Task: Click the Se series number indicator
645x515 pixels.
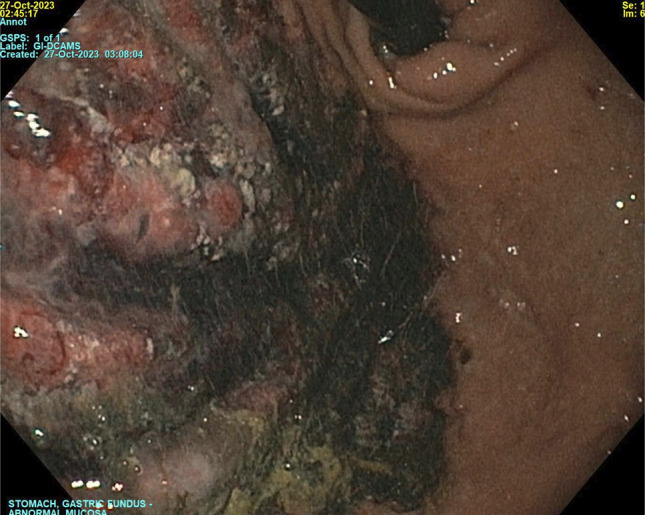Action: pyautogui.click(x=633, y=5)
